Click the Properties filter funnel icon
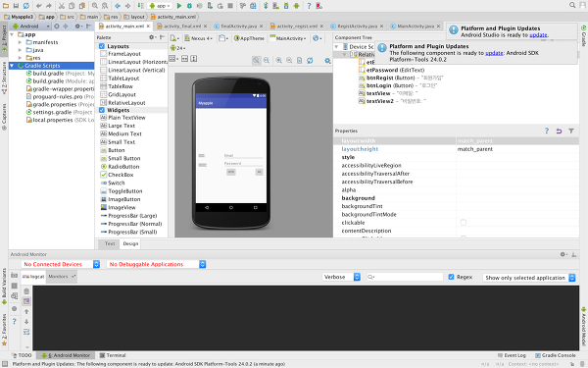The image size is (588, 368). coord(571,131)
